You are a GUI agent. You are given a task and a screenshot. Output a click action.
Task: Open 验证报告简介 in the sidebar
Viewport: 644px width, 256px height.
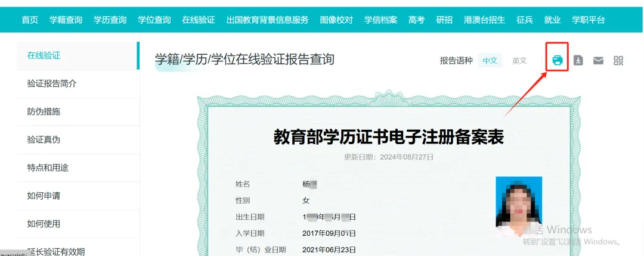(x=78, y=84)
